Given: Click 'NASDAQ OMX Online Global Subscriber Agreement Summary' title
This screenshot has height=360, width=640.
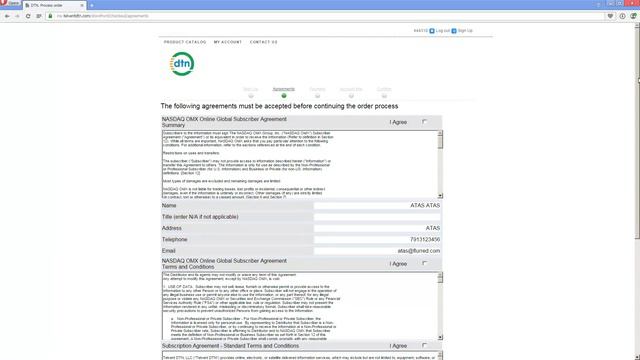Looking at the screenshot, I should [x=224, y=122].
